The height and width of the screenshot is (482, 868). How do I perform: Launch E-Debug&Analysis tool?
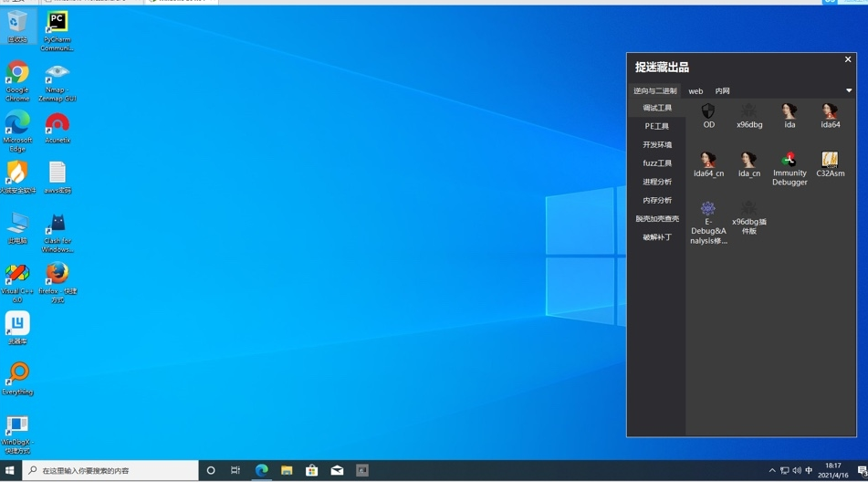[x=708, y=223]
